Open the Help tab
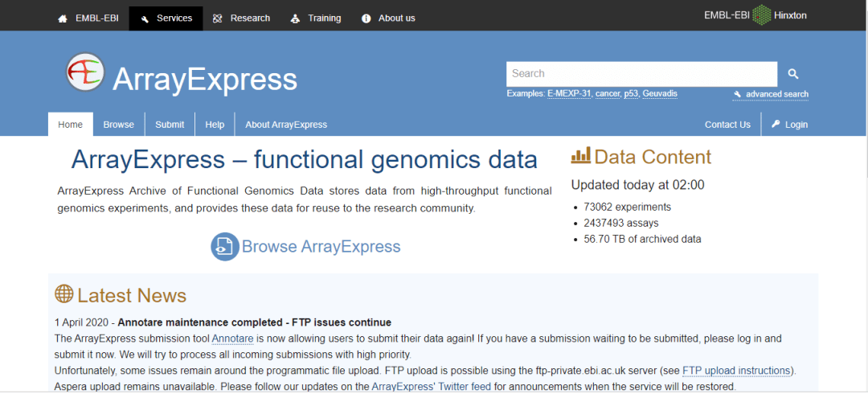This screenshot has height=394, width=868. [215, 125]
